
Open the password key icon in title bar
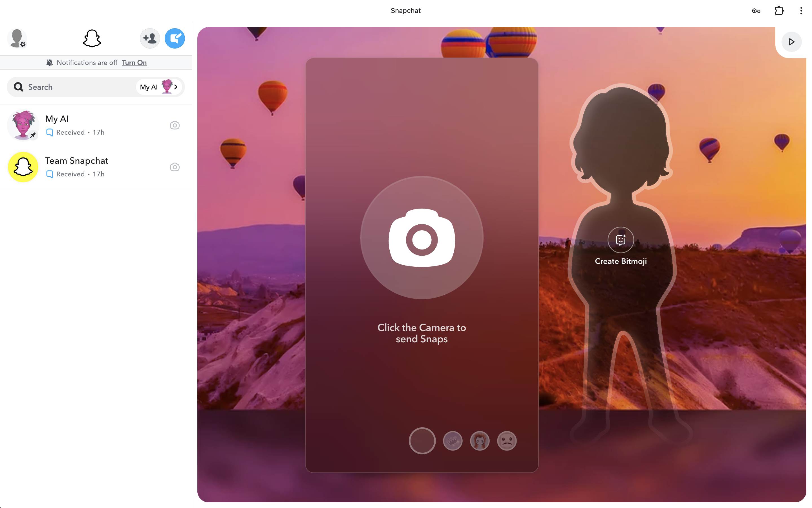pos(756,11)
